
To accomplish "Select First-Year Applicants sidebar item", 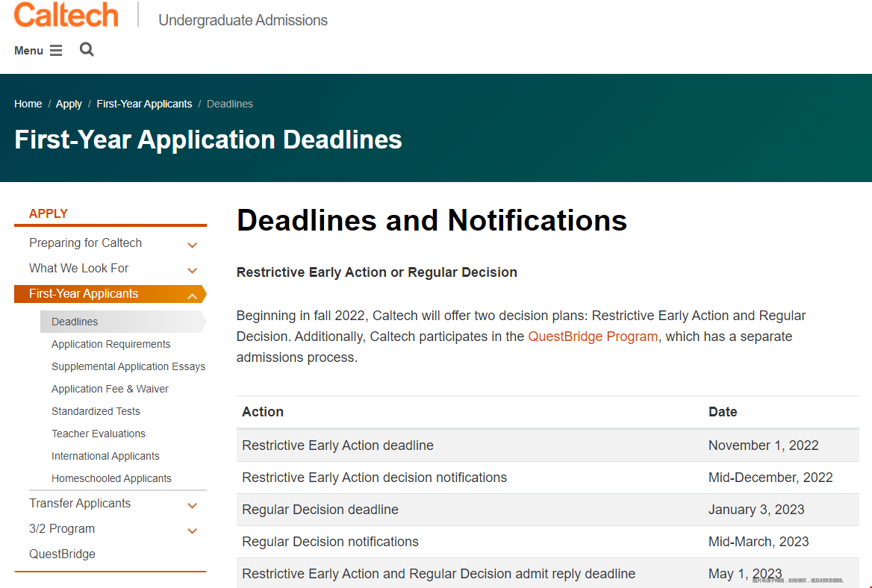I will (x=110, y=293).
